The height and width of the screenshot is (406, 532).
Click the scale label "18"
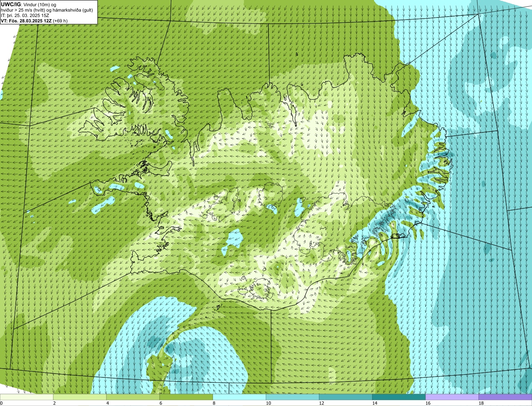(481, 403)
